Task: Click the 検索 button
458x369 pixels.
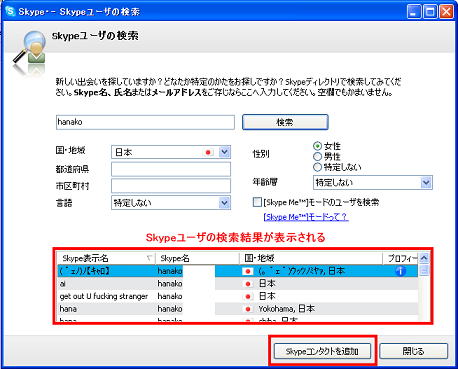Action: point(285,122)
